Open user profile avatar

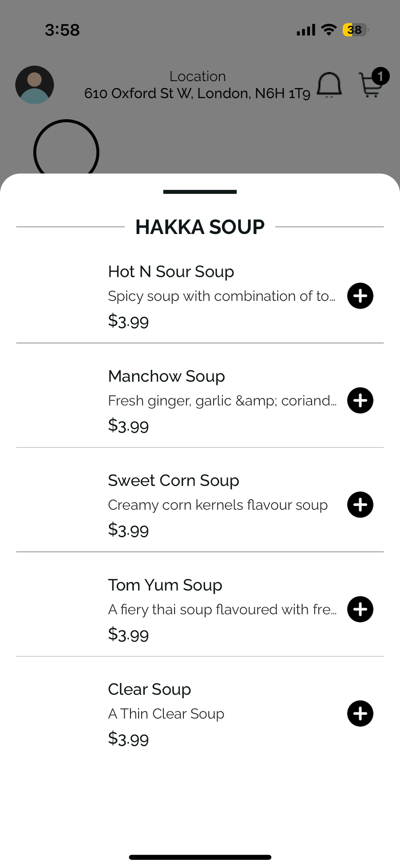point(35,84)
